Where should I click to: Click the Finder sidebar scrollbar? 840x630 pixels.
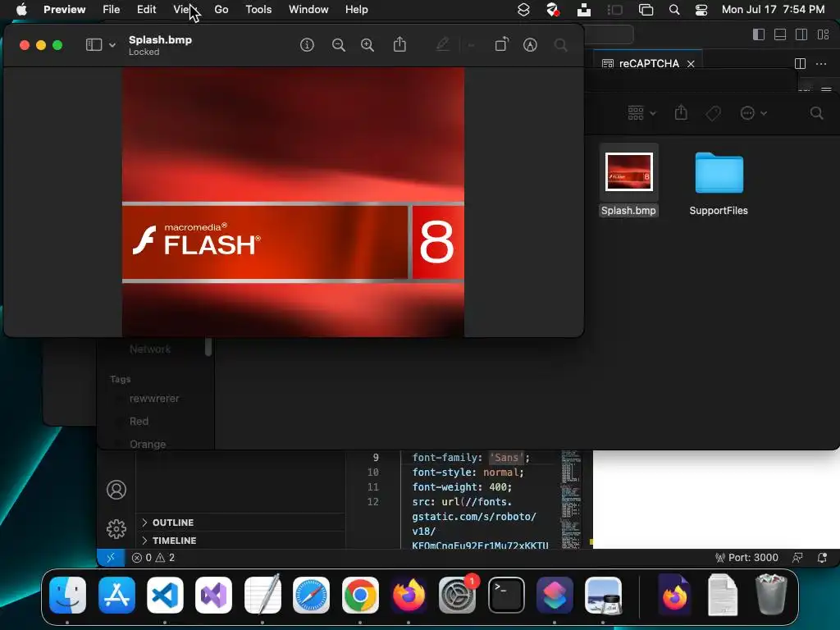tap(208, 347)
